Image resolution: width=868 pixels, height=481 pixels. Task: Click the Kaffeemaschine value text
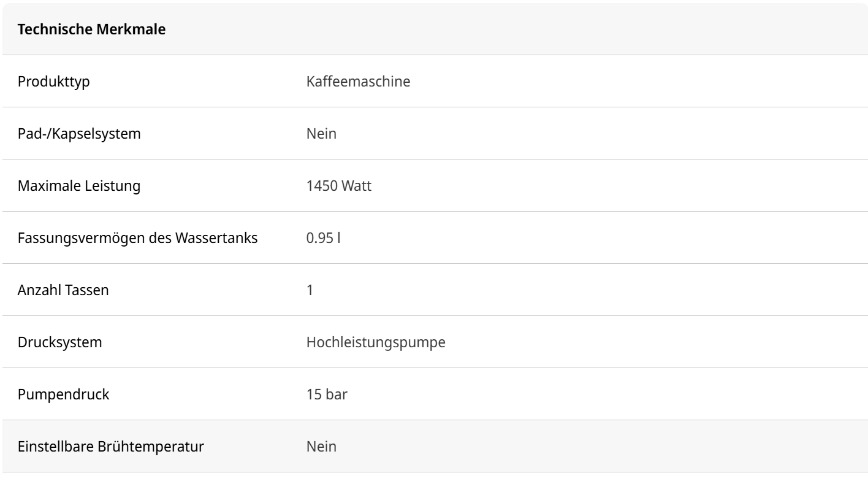[x=358, y=81]
